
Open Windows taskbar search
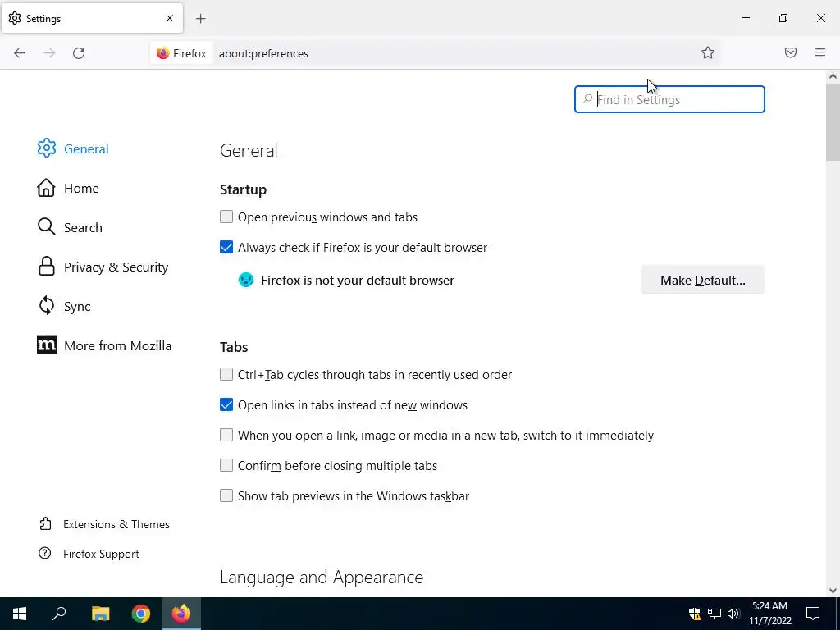coord(59,614)
